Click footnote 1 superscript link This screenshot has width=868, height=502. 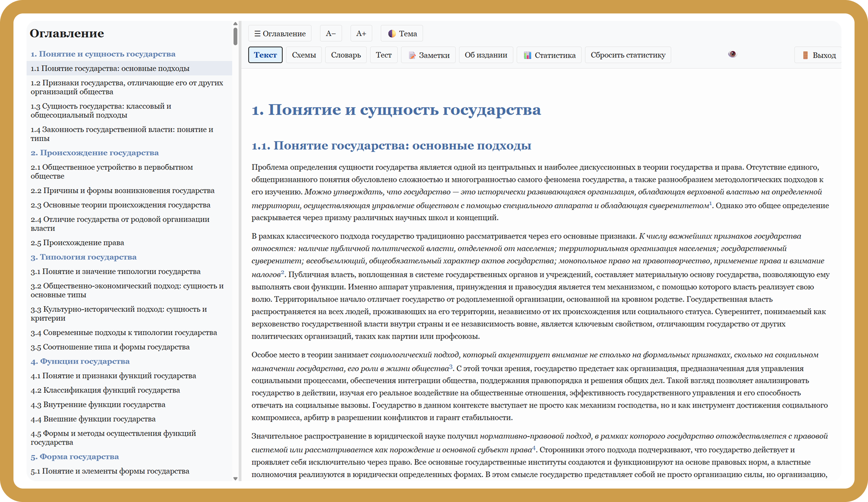[x=710, y=204]
